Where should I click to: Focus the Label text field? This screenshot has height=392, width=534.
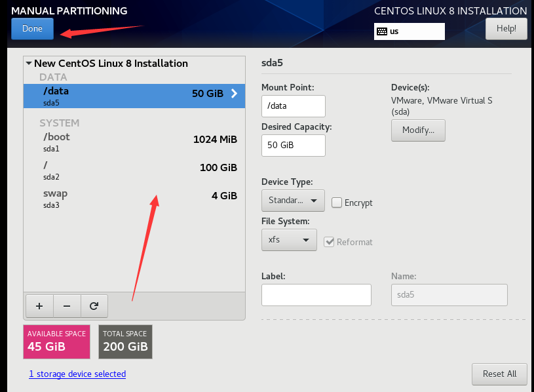[316, 295]
